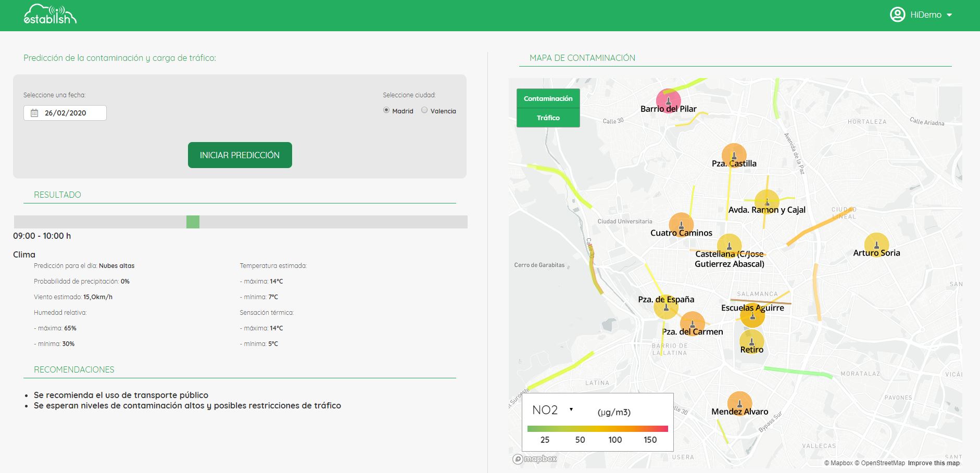Click the Cuatro Caminos station marker
The height and width of the screenshot is (473, 980).
pyautogui.click(x=681, y=225)
